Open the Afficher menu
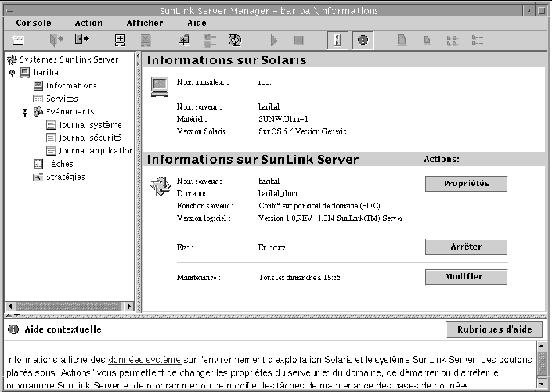The width and height of the screenshot is (552, 392). pos(145,23)
